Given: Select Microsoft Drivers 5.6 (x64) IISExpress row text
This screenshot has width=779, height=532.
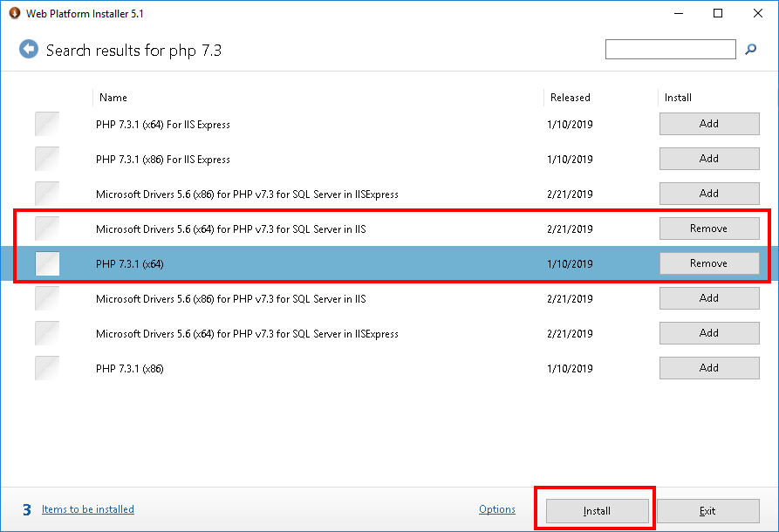Looking at the screenshot, I should [247, 334].
